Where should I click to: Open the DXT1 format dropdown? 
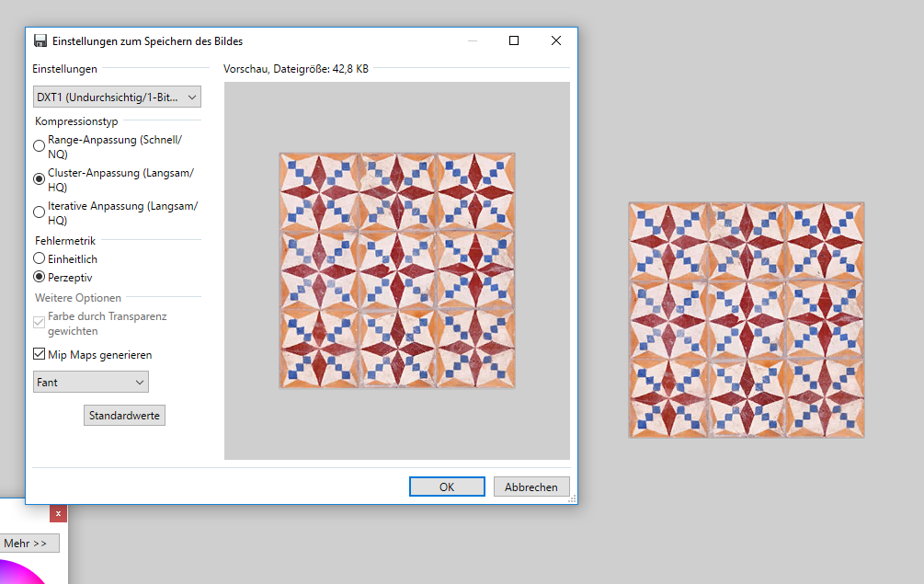click(117, 97)
